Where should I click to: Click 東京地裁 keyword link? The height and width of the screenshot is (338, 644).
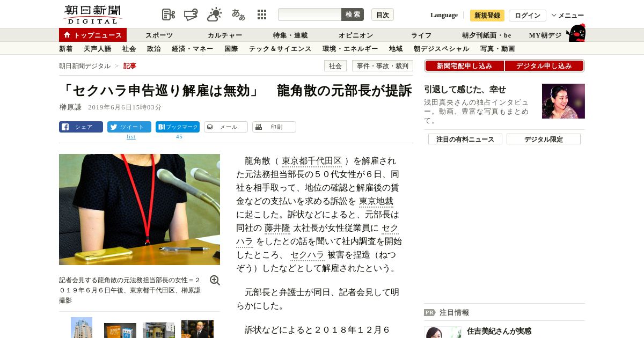376,201
